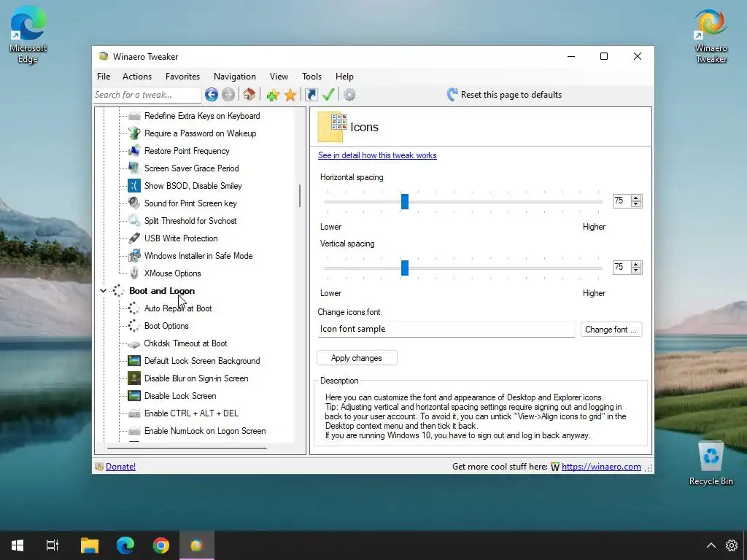Click Reset this page to defaults

[x=504, y=95]
